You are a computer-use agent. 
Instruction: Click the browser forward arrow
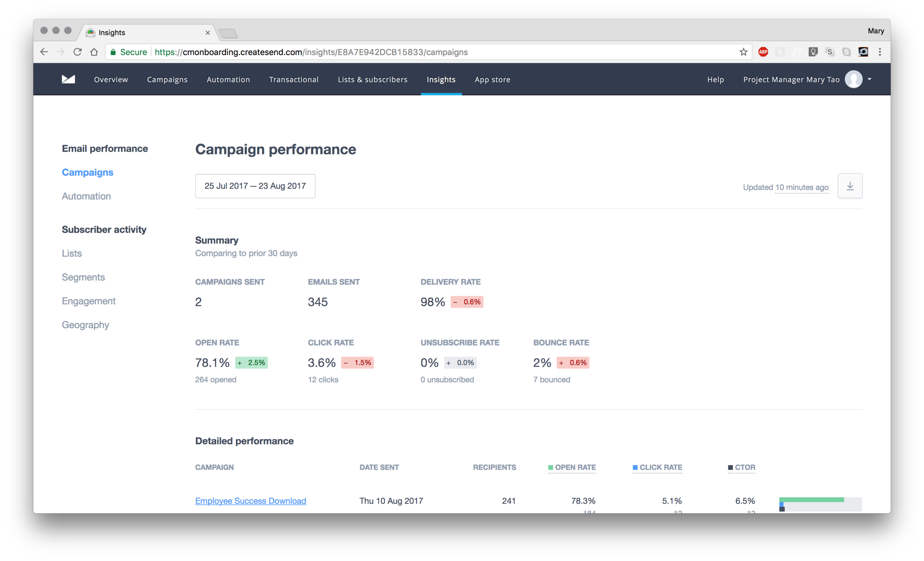(x=61, y=52)
